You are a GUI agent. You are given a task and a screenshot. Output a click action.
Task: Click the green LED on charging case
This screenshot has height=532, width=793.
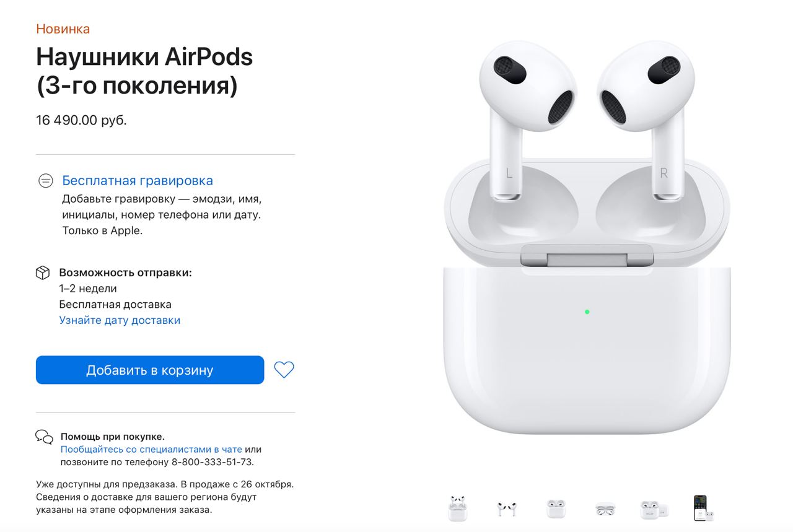(587, 312)
